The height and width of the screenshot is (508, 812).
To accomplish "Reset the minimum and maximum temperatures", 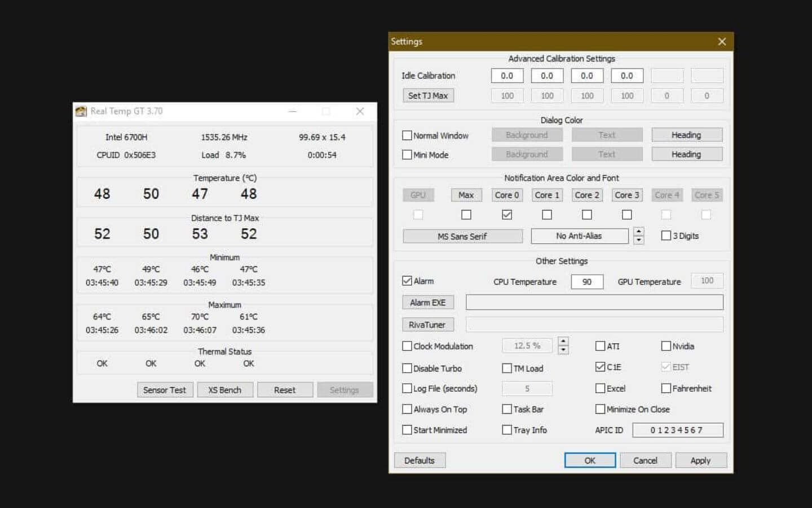I will 285,390.
